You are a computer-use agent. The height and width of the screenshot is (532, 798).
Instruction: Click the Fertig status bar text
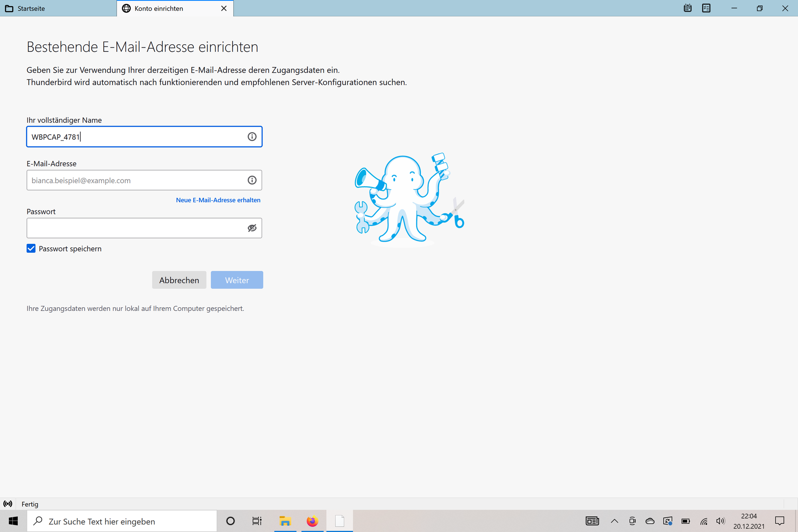pos(30,504)
